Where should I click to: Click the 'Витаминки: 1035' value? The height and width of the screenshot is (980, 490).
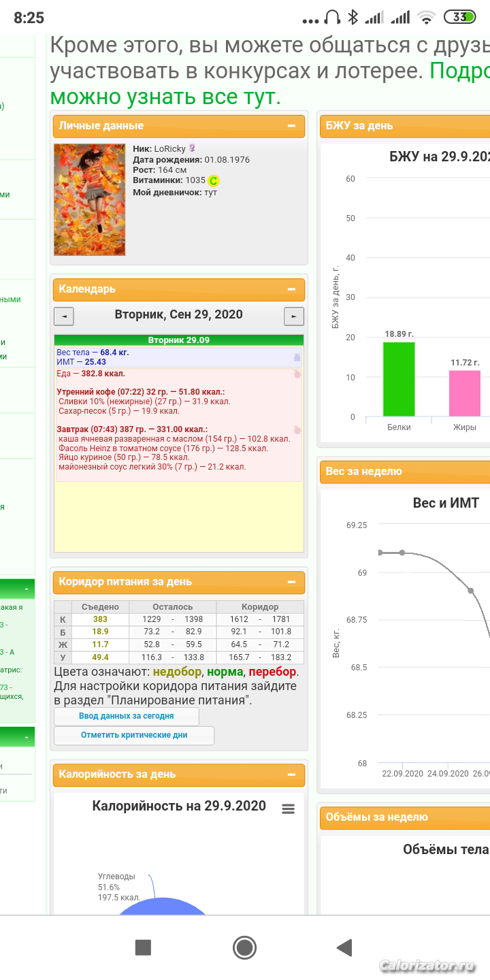coord(169,181)
